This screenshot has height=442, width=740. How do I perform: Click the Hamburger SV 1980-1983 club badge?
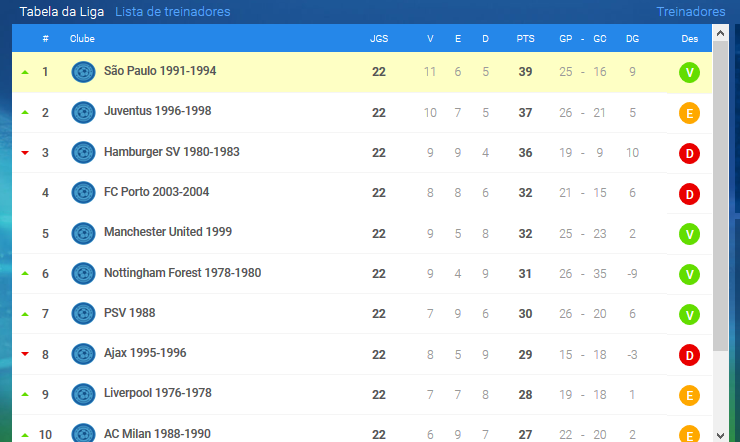tap(83, 153)
